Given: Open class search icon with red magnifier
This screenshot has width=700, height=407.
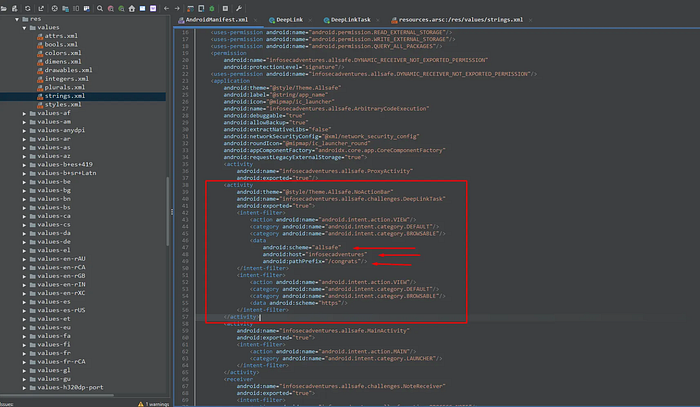Looking at the screenshot, I should [111, 8].
